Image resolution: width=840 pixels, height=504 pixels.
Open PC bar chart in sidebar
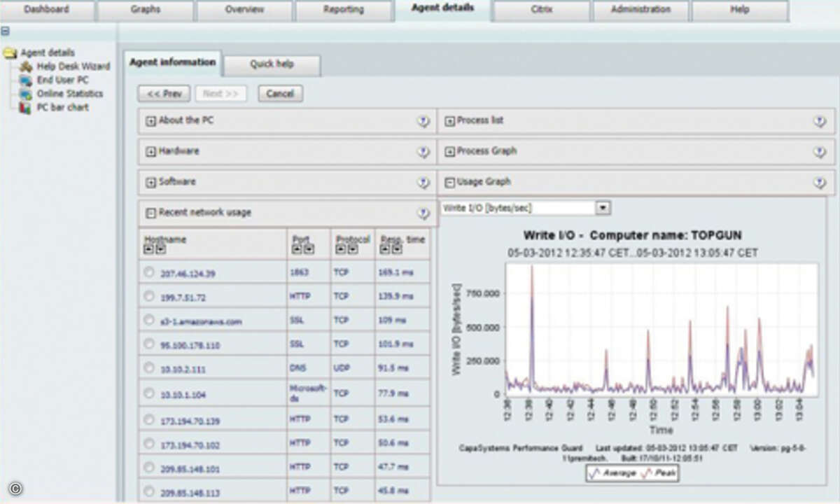pos(63,108)
